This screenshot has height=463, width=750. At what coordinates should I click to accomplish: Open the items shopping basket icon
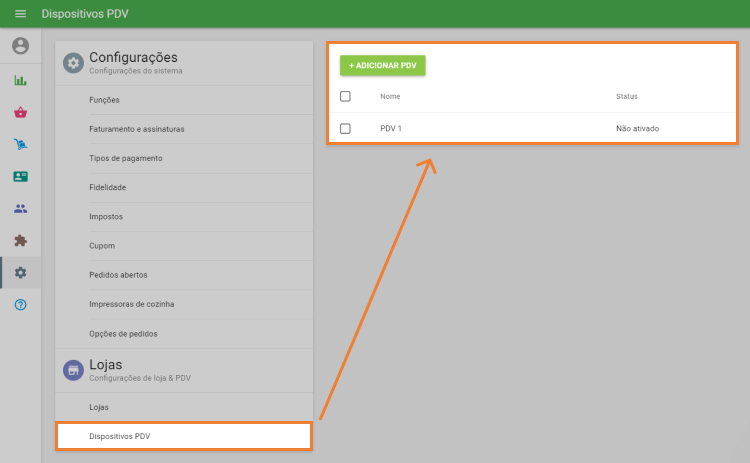coord(20,112)
